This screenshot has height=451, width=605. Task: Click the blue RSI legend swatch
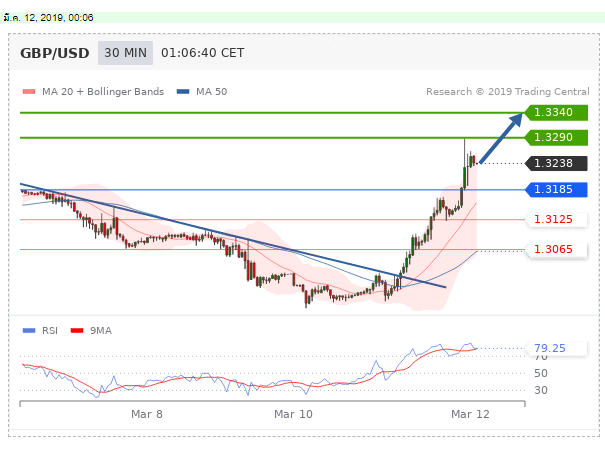[29, 331]
